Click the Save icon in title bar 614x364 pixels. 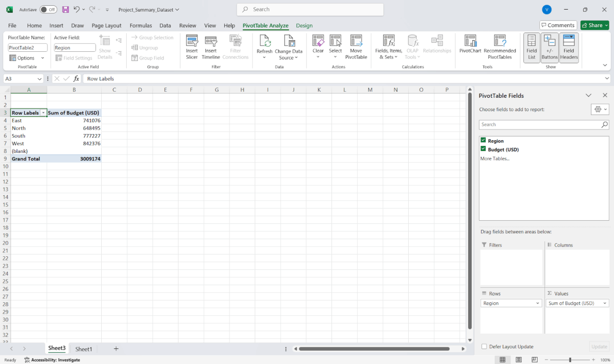[65, 10]
